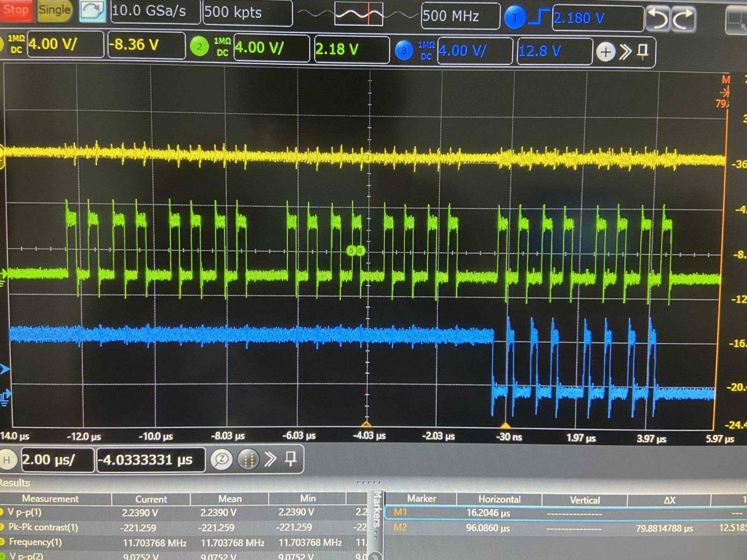
Task: Select the M1 marker row
Action: coord(467,512)
